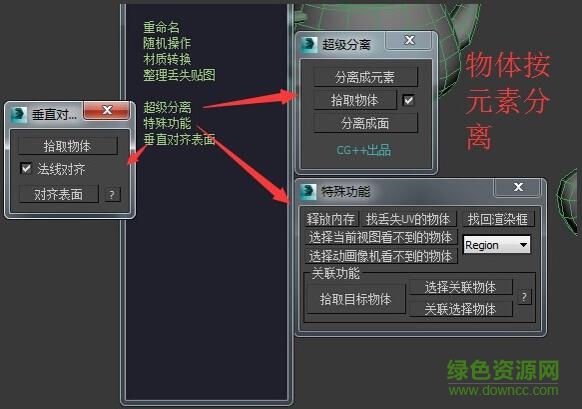This screenshot has height=409, width=582.
Task: Close the 特殊功能 window
Action: 518,187
